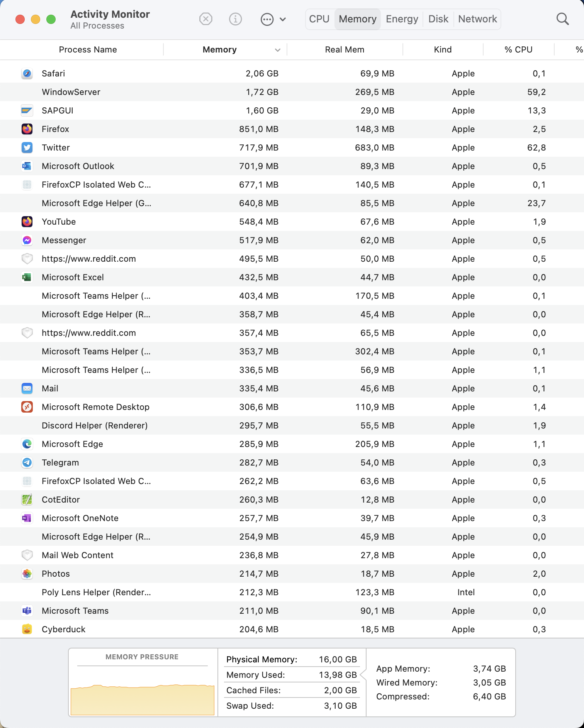
Task: Click the Swap Used 3,10 GB entry
Action: (292, 706)
